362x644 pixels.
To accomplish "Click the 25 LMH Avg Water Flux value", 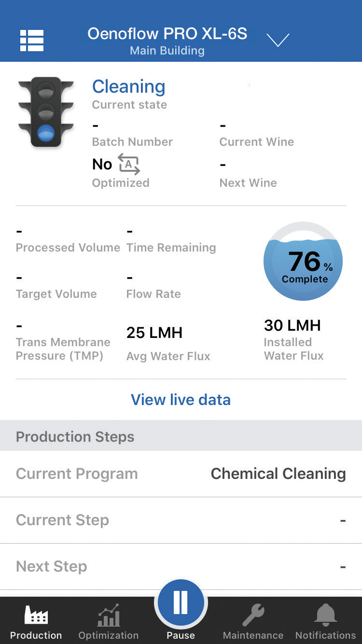I will point(154,333).
